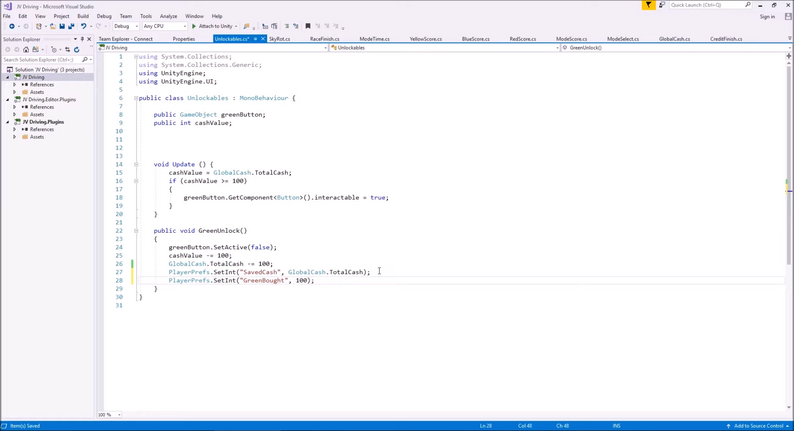Image resolution: width=794 pixels, height=431 pixels.
Task: Click the Ln 28 status bar entry
Action: pos(486,426)
